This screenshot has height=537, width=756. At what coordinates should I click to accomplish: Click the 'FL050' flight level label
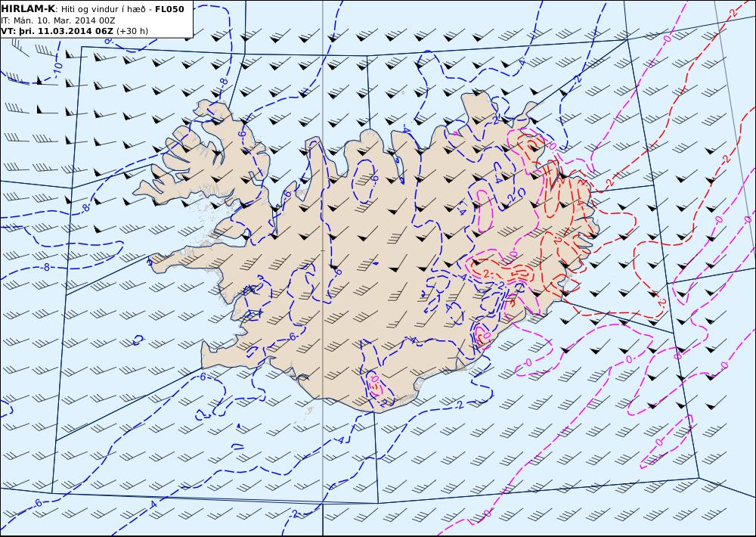tap(169, 9)
